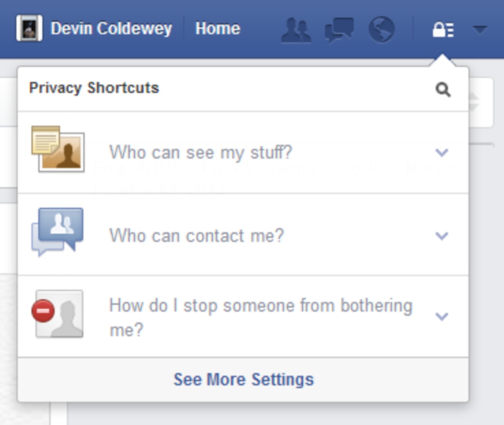Click the chat bubbles contact icon
Image resolution: width=504 pixels, height=425 pixels.
click(x=57, y=232)
